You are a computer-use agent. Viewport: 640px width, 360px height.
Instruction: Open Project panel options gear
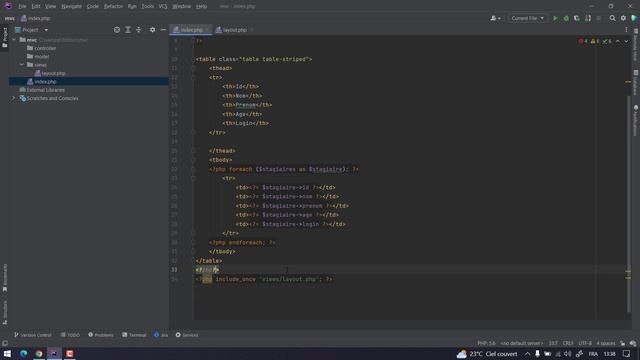pos(152,30)
